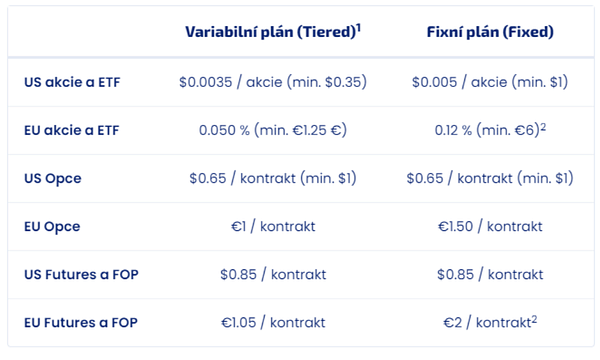Click the EU Opce row label

[52, 227]
